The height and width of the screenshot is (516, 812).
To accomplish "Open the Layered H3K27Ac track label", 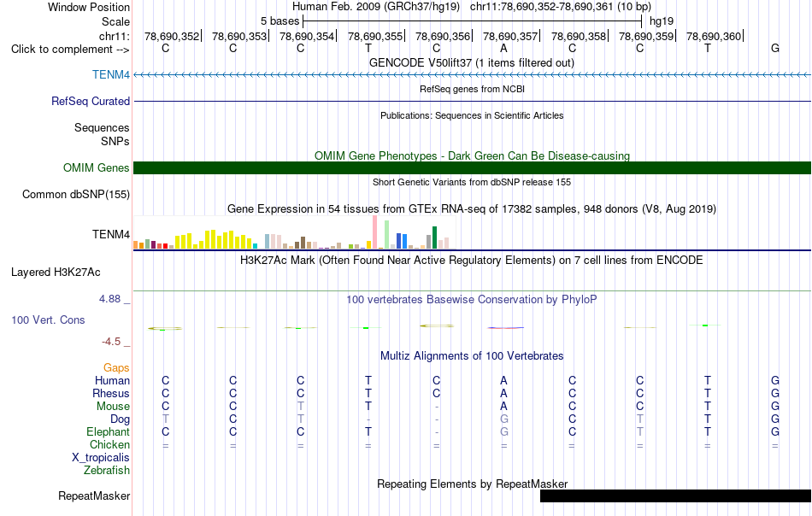I will 56,273.
